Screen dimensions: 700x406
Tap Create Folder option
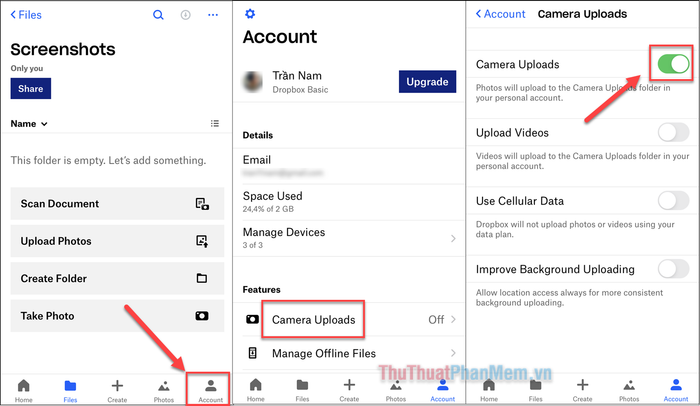[x=117, y=278]
